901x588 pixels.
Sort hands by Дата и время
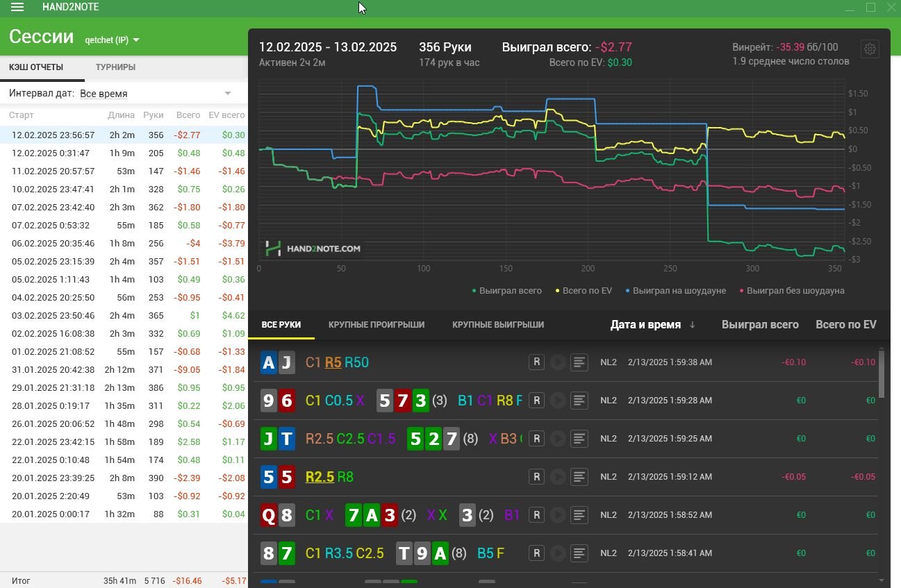coord(652,324)
